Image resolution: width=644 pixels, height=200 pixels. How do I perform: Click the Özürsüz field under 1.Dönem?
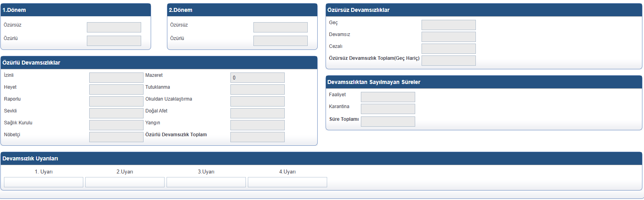pos(114,27)
